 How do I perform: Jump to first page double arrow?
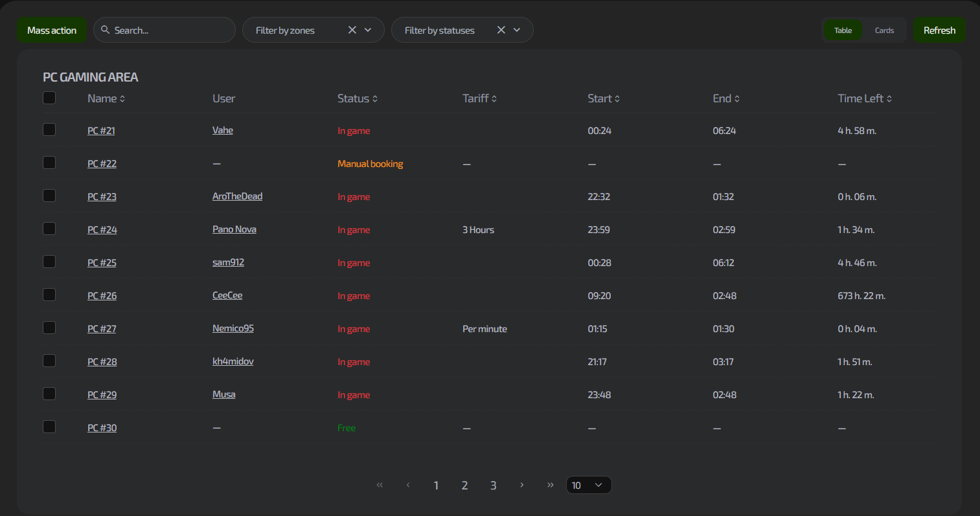380,485
